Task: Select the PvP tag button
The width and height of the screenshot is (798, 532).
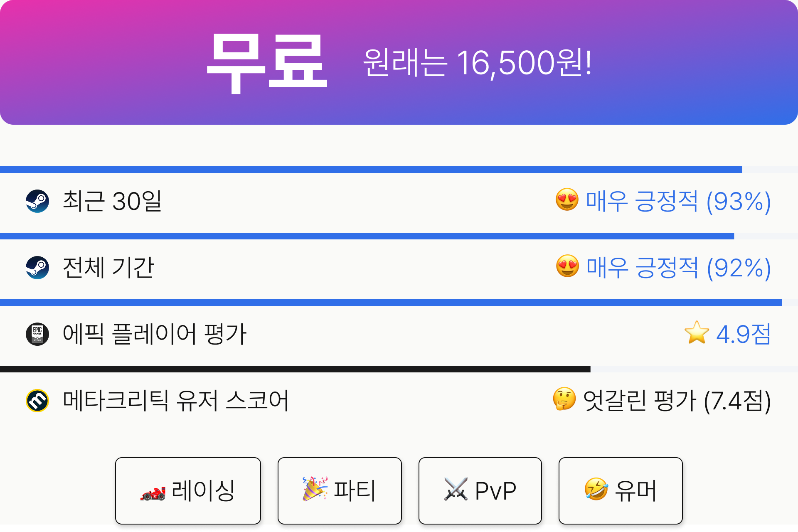Action: (480, 491)
